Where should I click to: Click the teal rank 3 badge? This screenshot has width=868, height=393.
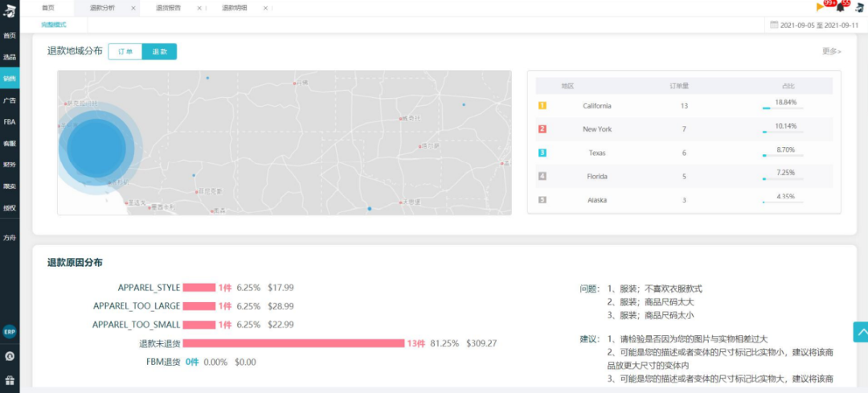[542, 153]
